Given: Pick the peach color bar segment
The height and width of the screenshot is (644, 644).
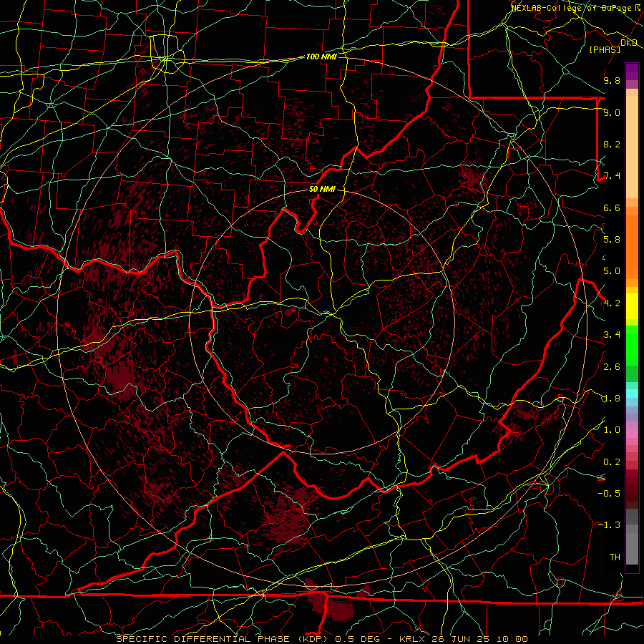Looking at the screenshot, I should click(x=632, y=147).
